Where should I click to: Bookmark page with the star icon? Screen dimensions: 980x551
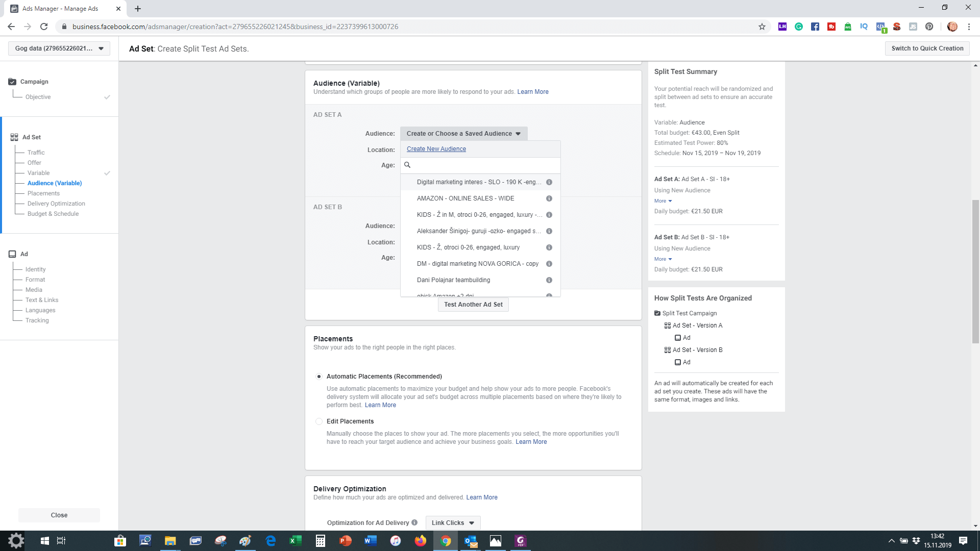point(762,27)
